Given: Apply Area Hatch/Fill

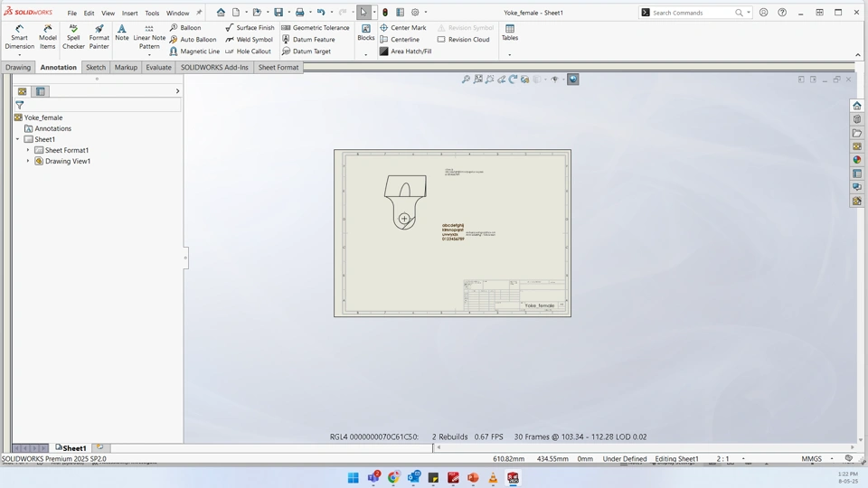Looking at the screenshot, I should [x=405, y=52].
